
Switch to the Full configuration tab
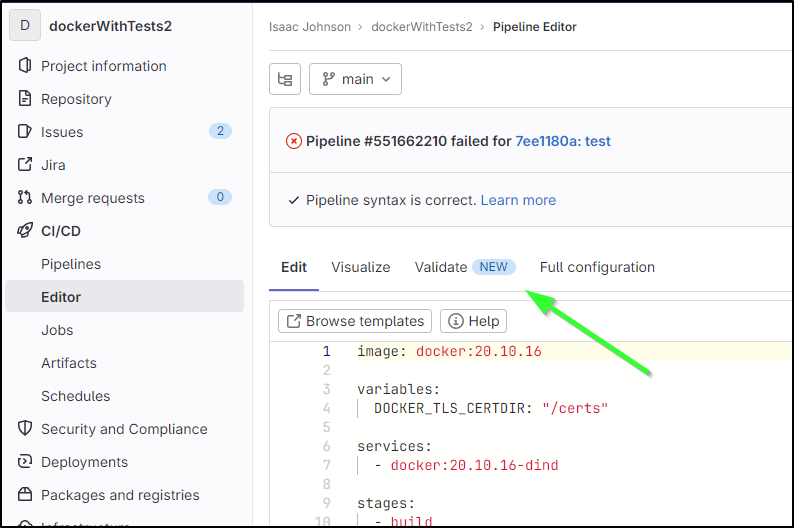[597, 267]
